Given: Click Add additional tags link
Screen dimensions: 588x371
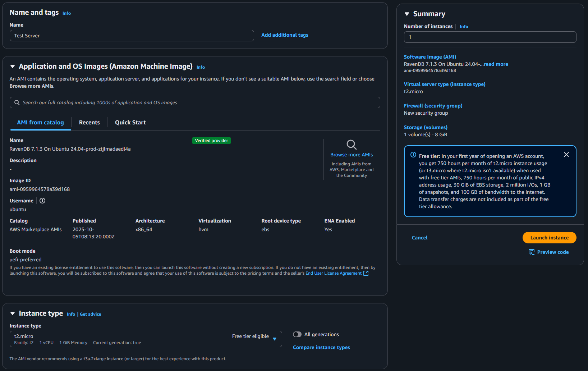Looking at the screenshot, I should (285, 35).
